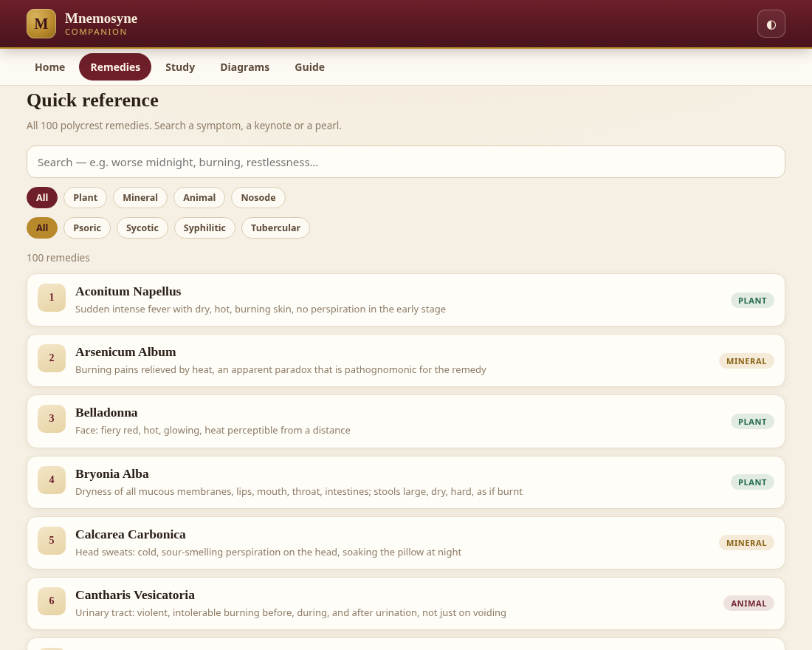Open the Cantharis Vesicatoria remedy card
The image size is (812, 650).
pyautogui.click(x=406, y=603)
